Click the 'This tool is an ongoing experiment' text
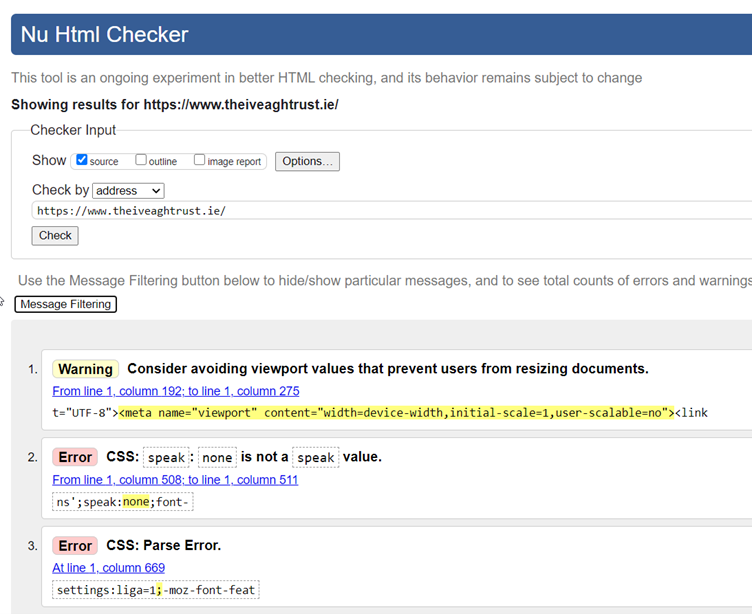This screenshot has width=752, height=614. [x=326, y=78]
